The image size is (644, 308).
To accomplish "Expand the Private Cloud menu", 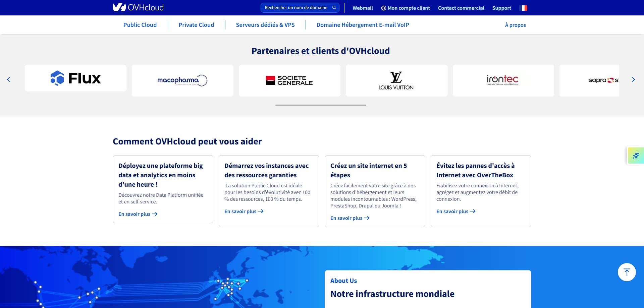I will click(196, 25).
